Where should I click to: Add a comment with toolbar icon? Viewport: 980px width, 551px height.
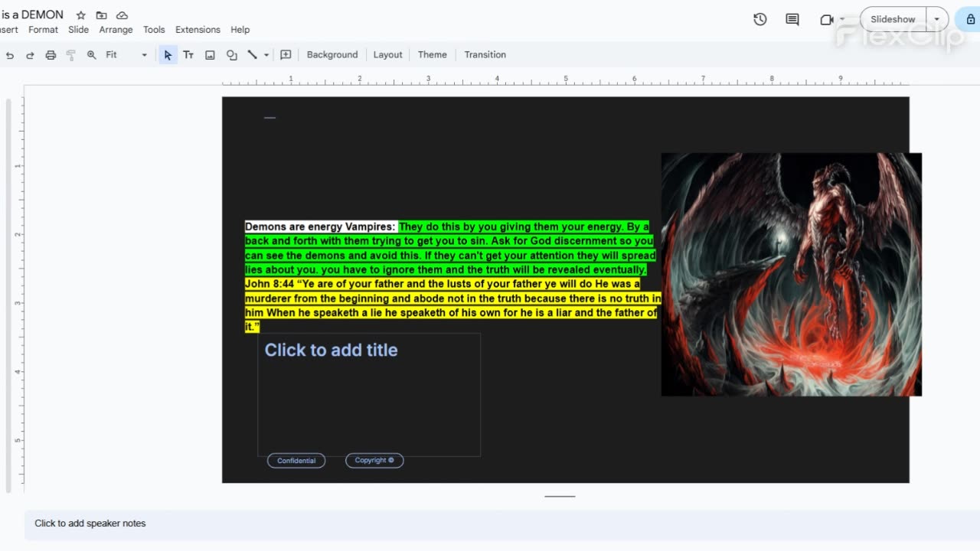point(286,55)
